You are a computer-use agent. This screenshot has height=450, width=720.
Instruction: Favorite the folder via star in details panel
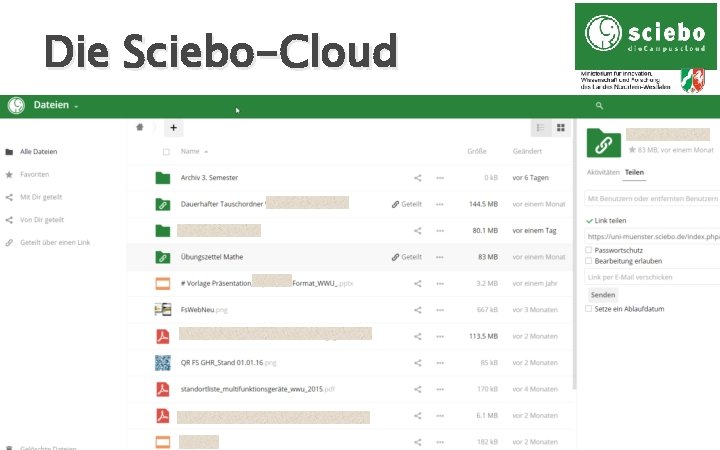pos(632,150)
